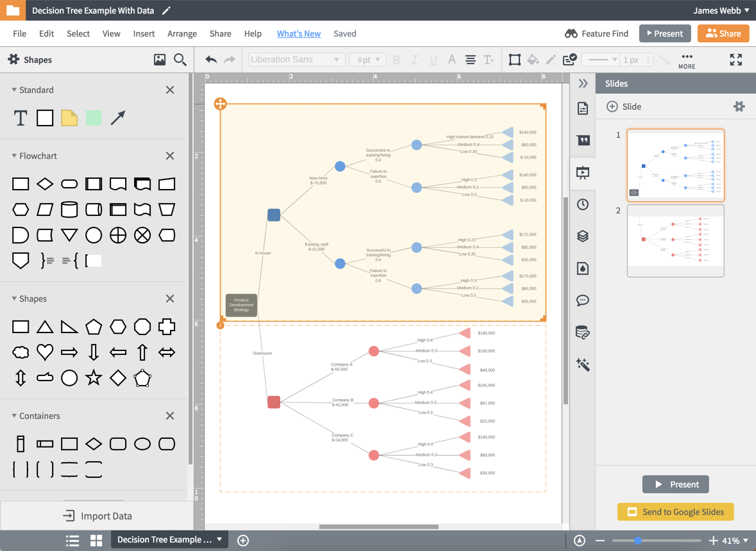Click the zoom slider handle

coord(638,540)
